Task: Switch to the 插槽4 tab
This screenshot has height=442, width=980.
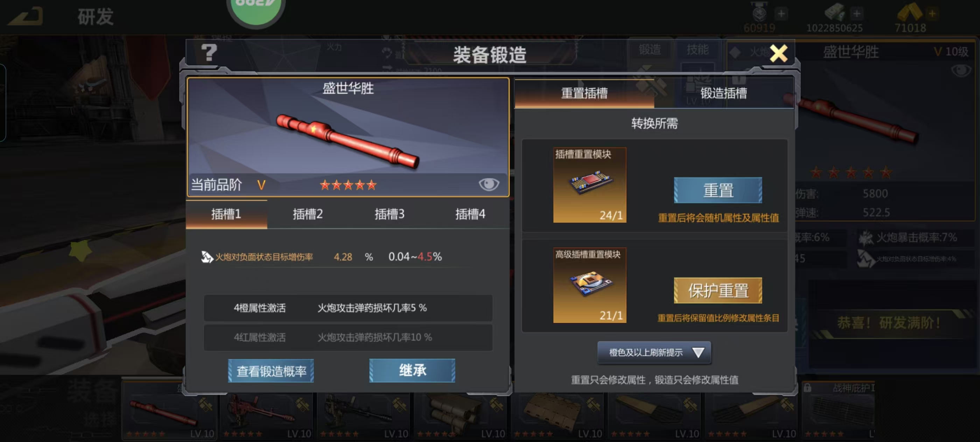Action: tap(470, 214)
